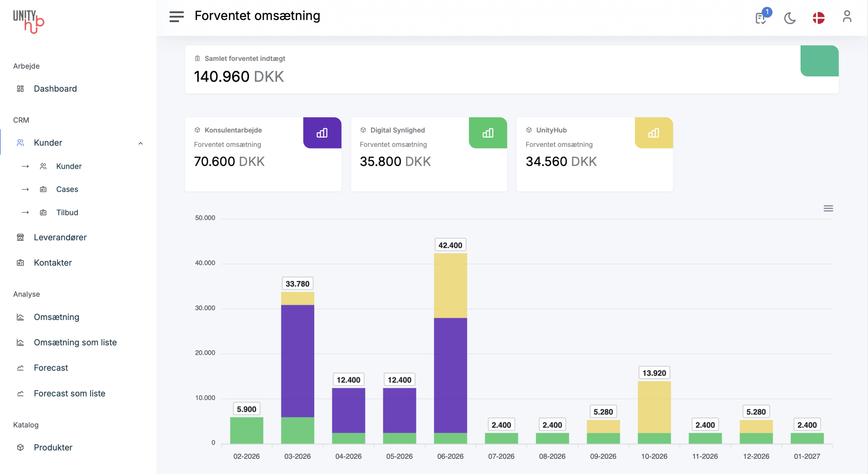
Task: Open Tilbud submenu item
Action: pyautogui.click(x=67, y=213)
